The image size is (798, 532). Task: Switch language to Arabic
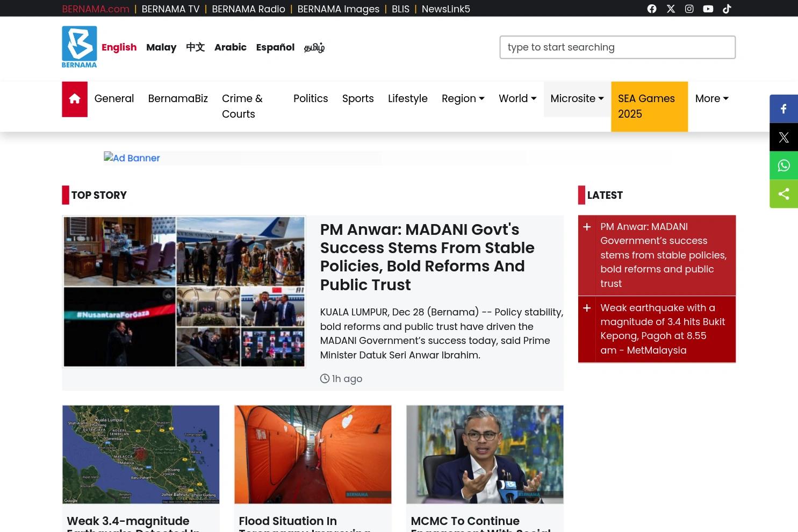click(231, 47)
